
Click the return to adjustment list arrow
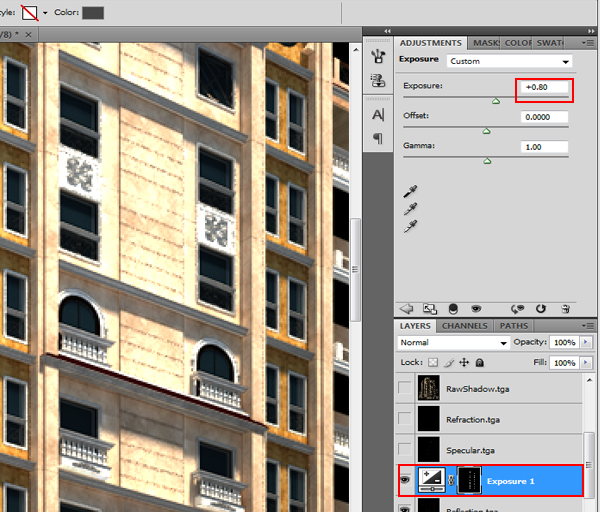click(407, 309)
